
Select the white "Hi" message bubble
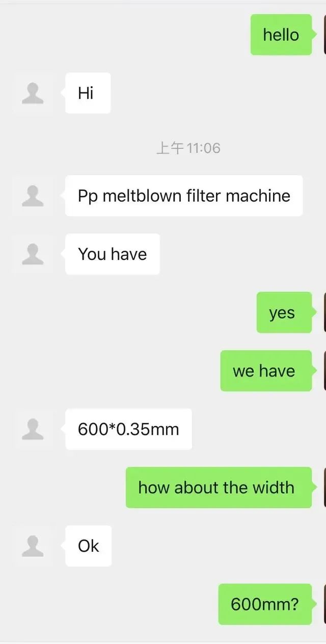pyautogui.click(x=88, y=93)
